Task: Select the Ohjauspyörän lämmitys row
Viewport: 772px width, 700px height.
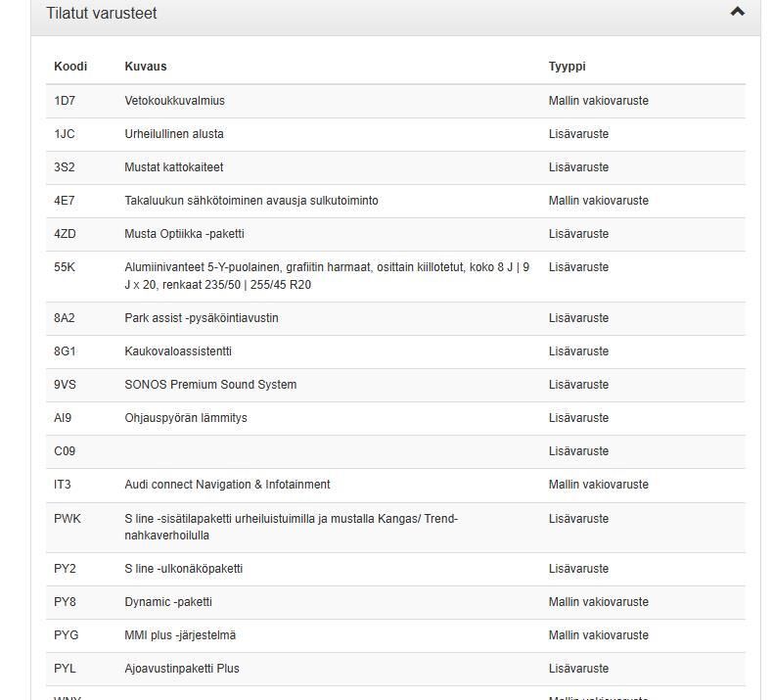Action: tap(186, 418)
